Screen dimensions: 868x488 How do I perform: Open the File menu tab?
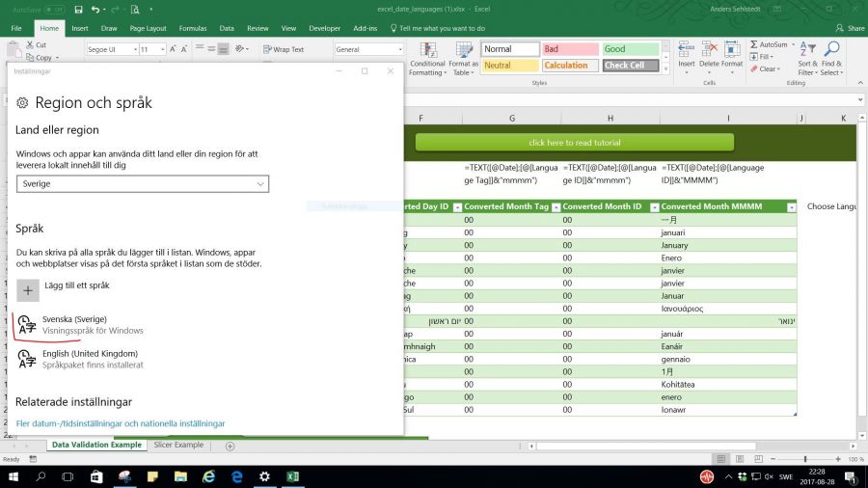tap(16, 28)
